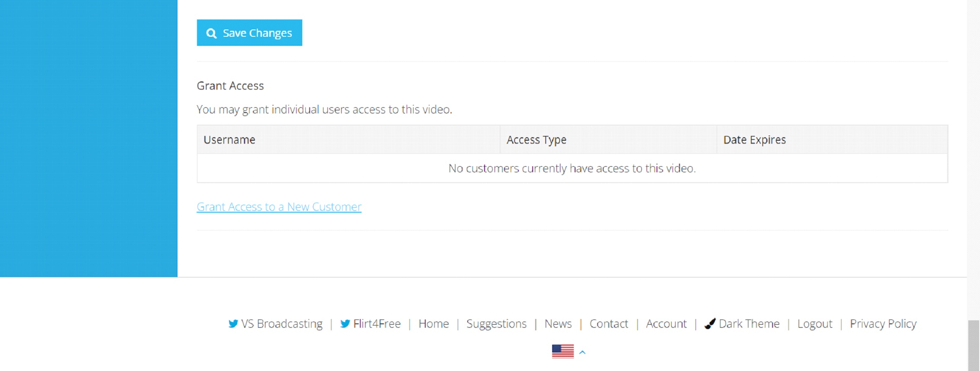
Task: Log out using the Logout link
Action: coord(815,324)
